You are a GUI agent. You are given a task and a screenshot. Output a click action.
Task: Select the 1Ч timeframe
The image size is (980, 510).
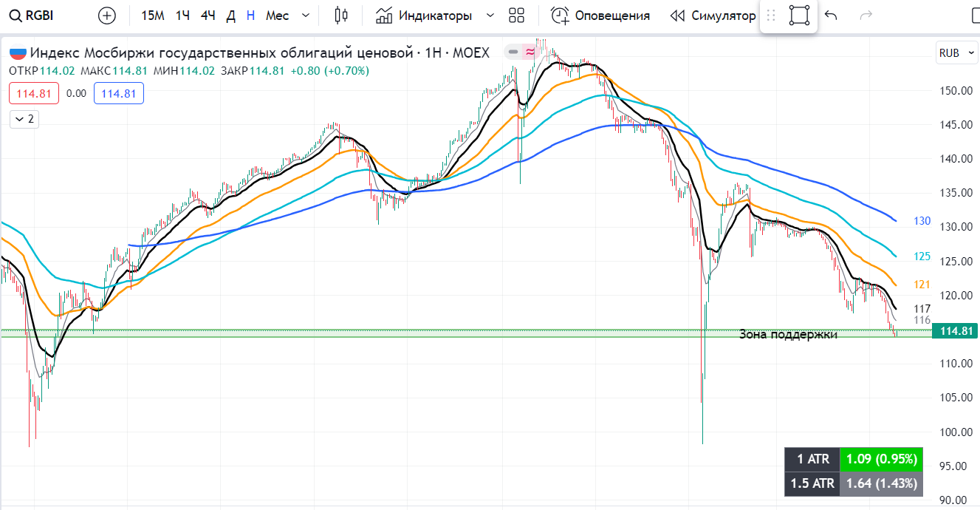(182, 16)
